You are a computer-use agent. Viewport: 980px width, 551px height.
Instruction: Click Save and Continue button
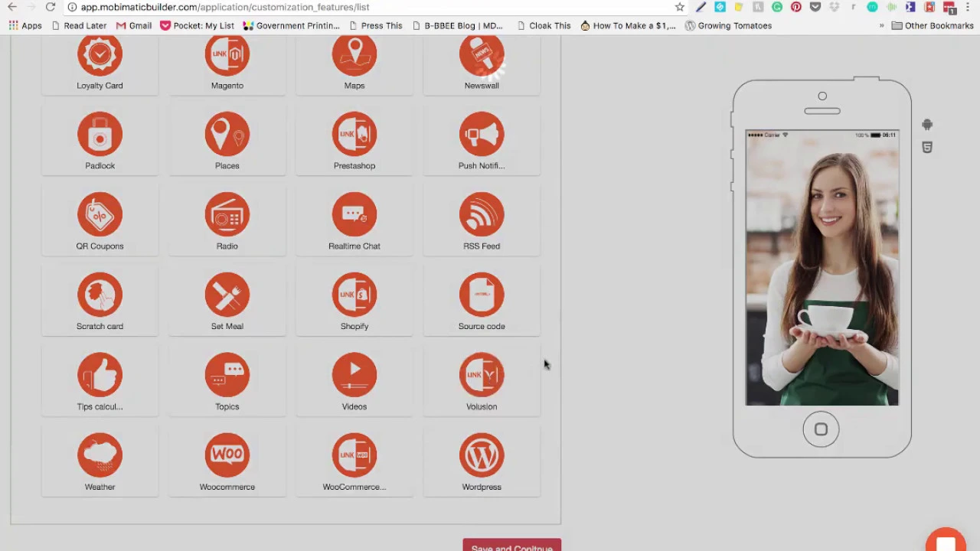[511, 546]
